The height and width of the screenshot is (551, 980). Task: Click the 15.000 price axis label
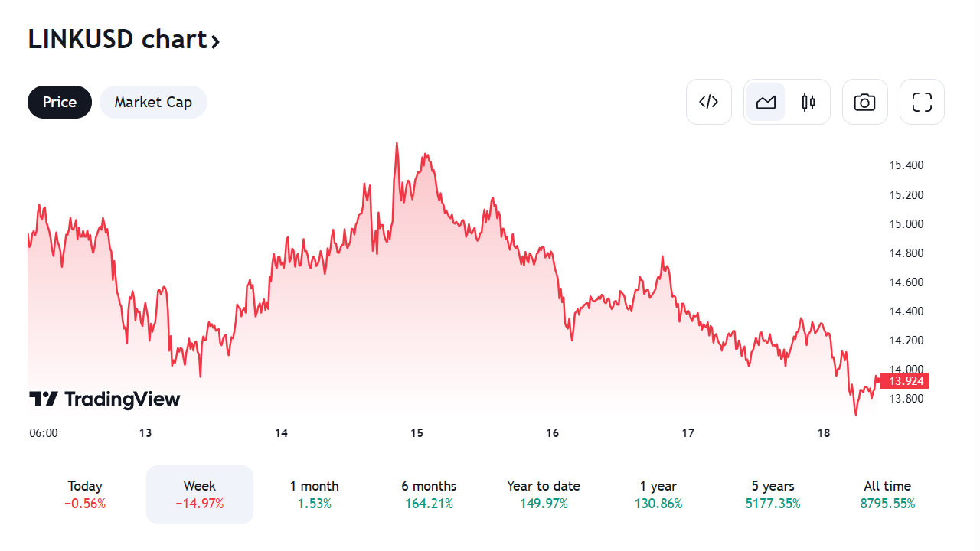coord(906,224)
